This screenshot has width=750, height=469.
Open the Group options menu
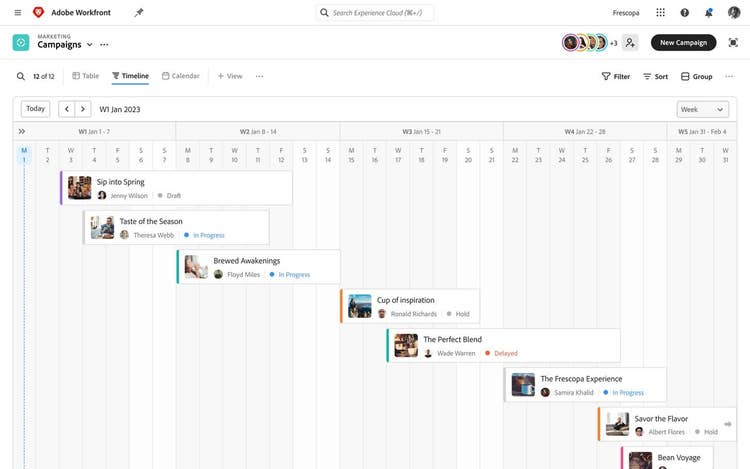697,76
